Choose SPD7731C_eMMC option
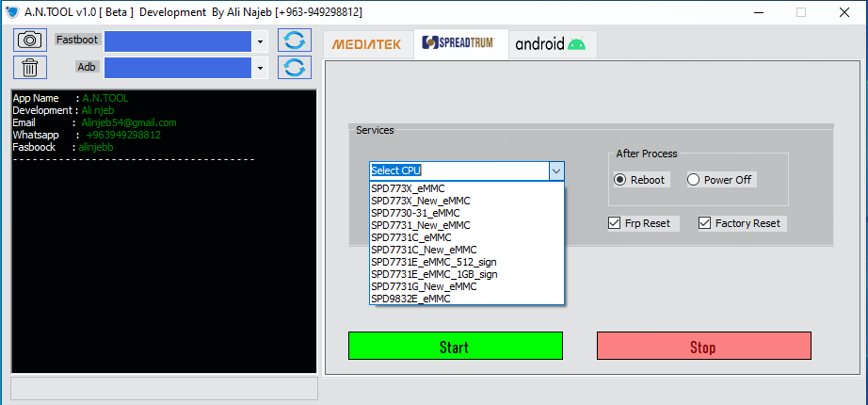Viewport: 868px width, 405px height. [467, 237]
